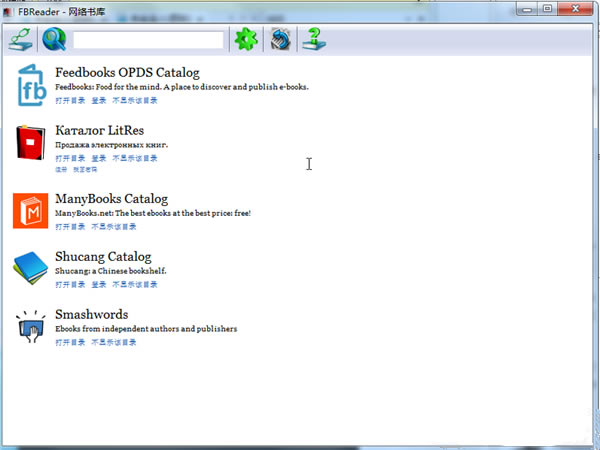Open the LitRes catalog via 打开目录 link

coord(70,158)
